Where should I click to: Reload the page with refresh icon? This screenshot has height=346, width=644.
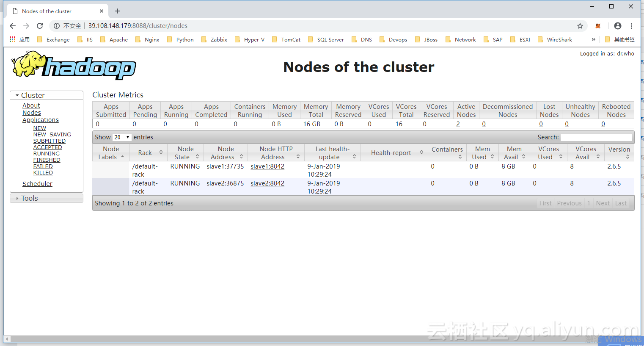pos(40,26)
